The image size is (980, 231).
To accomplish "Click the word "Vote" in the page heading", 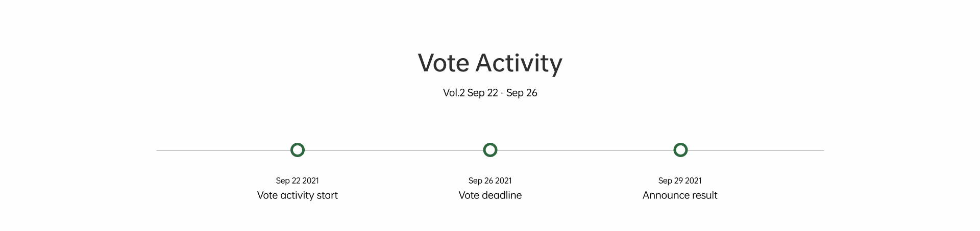I will coord(443,63).
